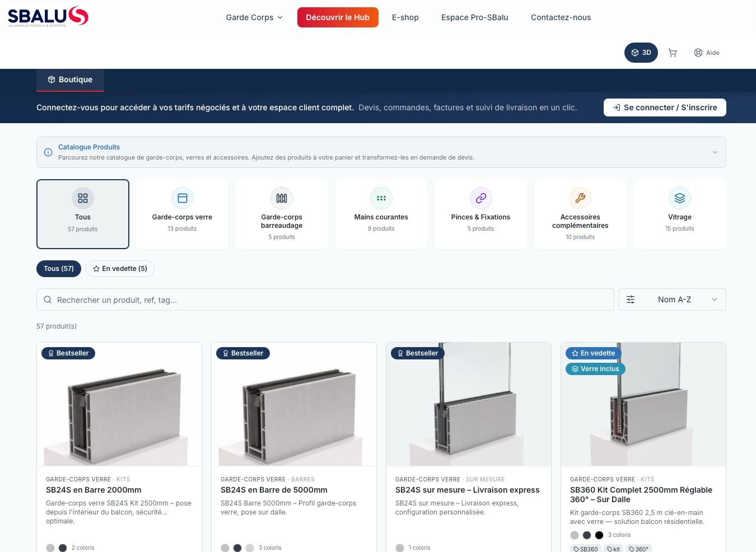Click '13 produits' under Garde-corps verre
Viewport: 756px width, 552px height.
[182, 228]
